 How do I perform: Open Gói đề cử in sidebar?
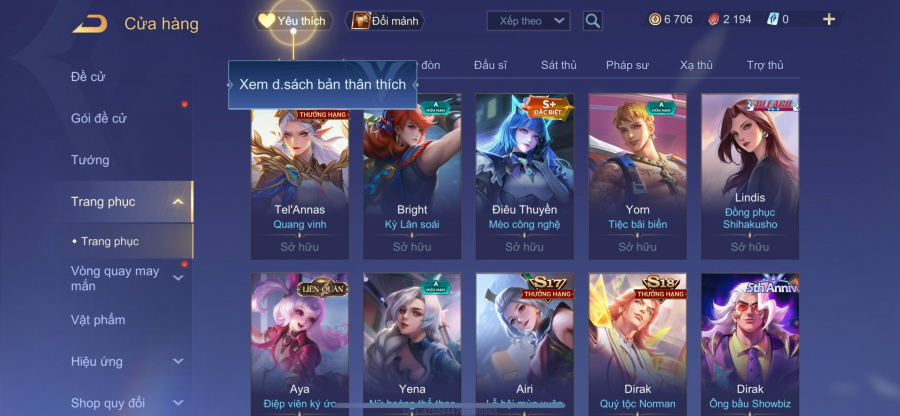click(99, 118)
